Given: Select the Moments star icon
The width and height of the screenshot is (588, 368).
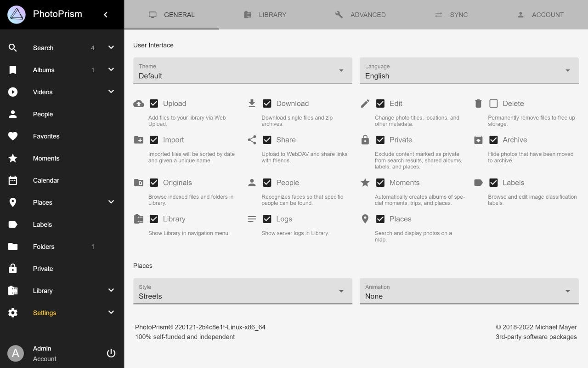Looking at the screenshot, I should point(12,158).
